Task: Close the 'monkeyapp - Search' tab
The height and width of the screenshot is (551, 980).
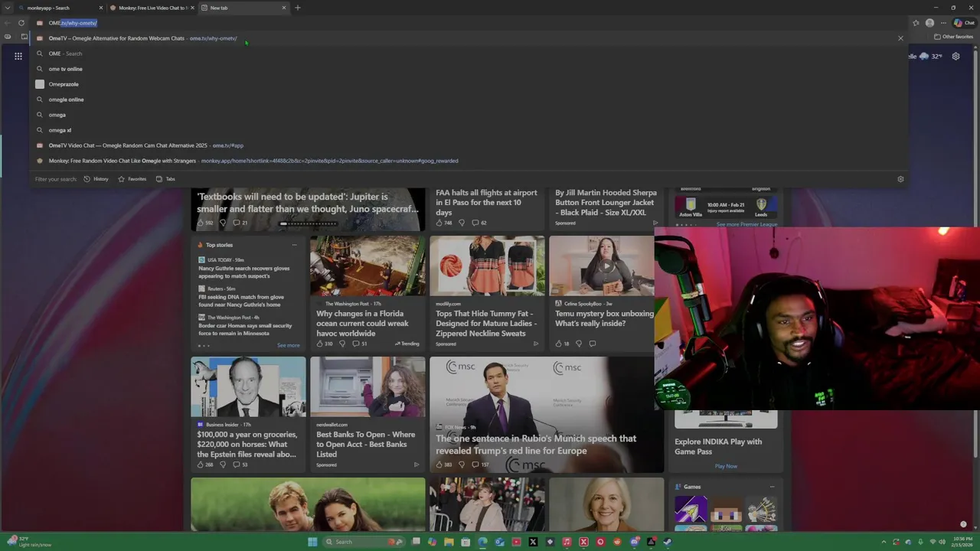Action: pos(100,8)
